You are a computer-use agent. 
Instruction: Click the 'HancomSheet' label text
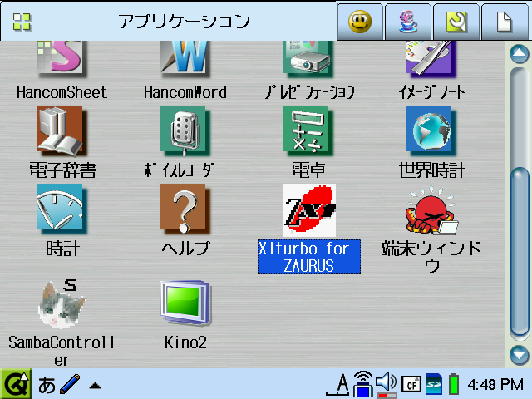point(62,92)
